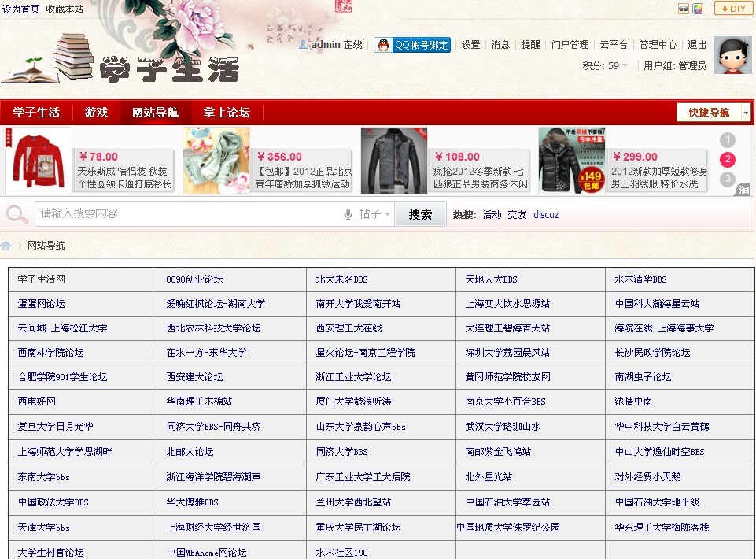Click the user icon beside admin's name
The width and height of the screenshot is (756, 559).
point(303,45)
